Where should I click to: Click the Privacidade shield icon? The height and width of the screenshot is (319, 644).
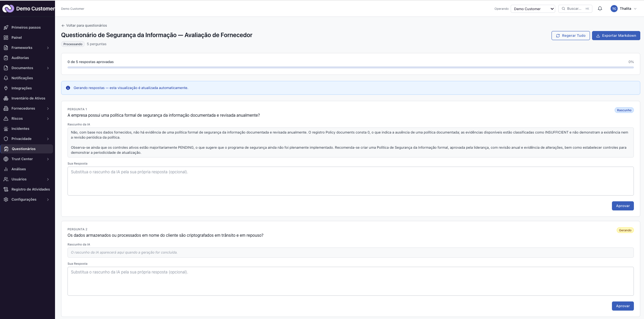pyautogui.click(x=6, y=139)
